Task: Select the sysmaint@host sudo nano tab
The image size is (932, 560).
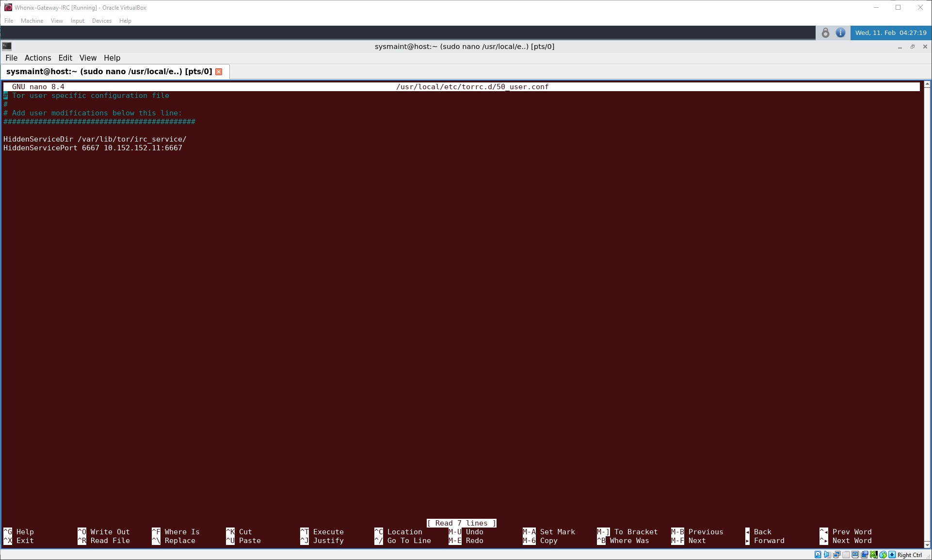Action: tap(109, 72)
